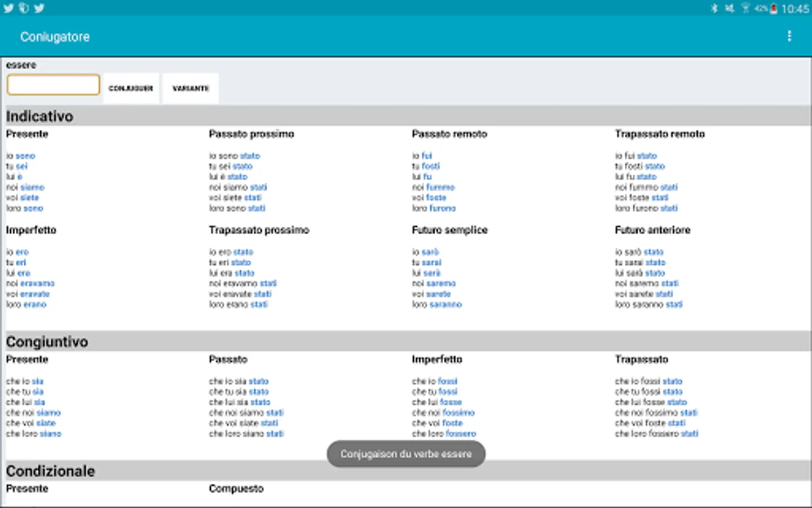Click 'sarai' in Futuro semplice 'tu sarai'
This screenshot has height=508, width=812.
(431, 262)
